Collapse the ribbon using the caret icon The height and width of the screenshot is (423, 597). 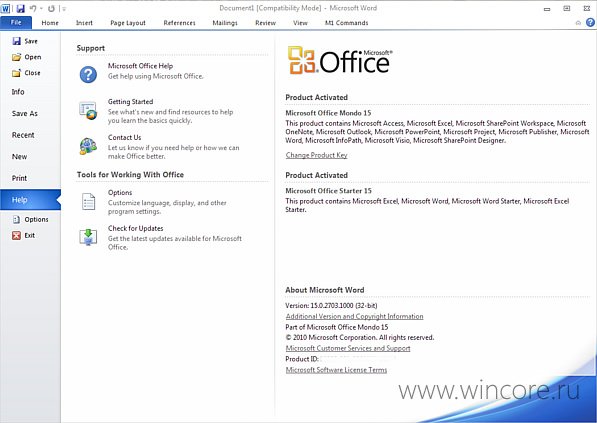pos(578,23)
